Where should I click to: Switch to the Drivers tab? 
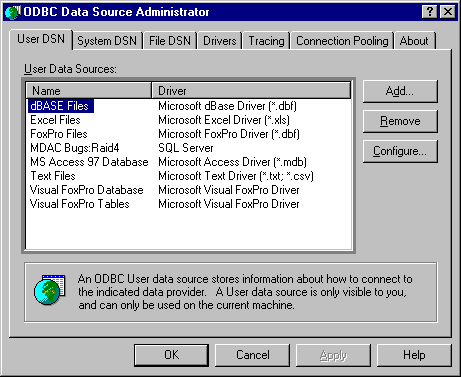pyautogui.click(x=220, y=41)
